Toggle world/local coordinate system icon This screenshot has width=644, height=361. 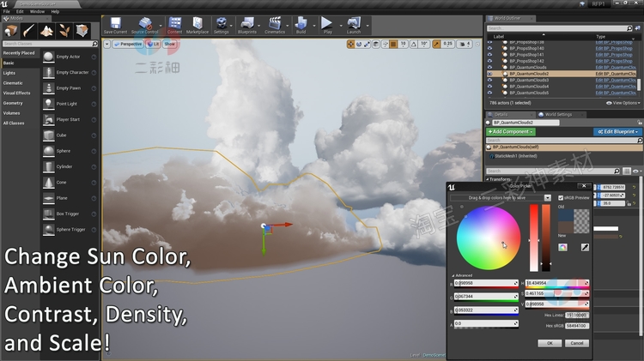tap(376, 44)
